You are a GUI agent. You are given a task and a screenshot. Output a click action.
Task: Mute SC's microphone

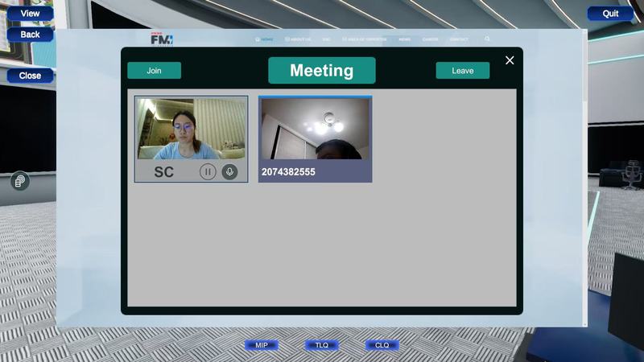pos(229,171)
